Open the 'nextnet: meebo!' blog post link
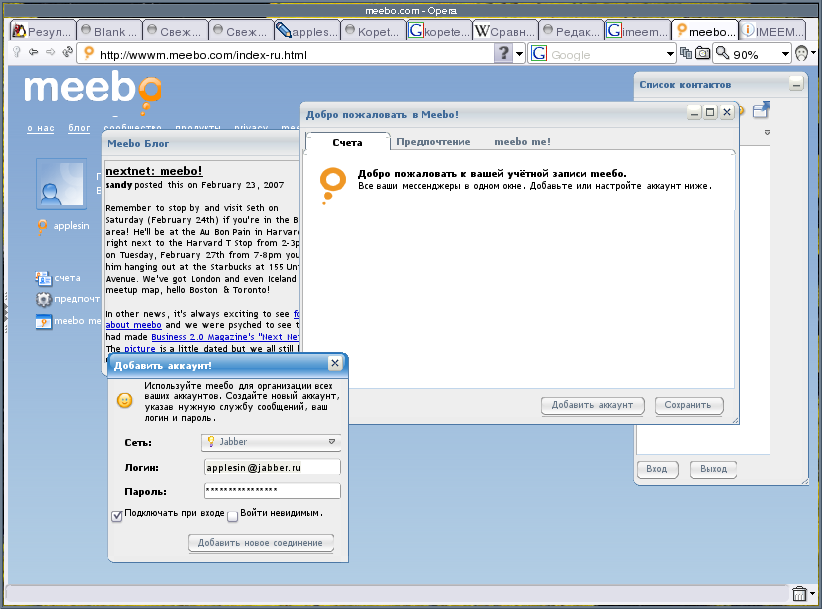Image resolution: width=822 pixels, height=609 pixels. click(x=154, y=171)
